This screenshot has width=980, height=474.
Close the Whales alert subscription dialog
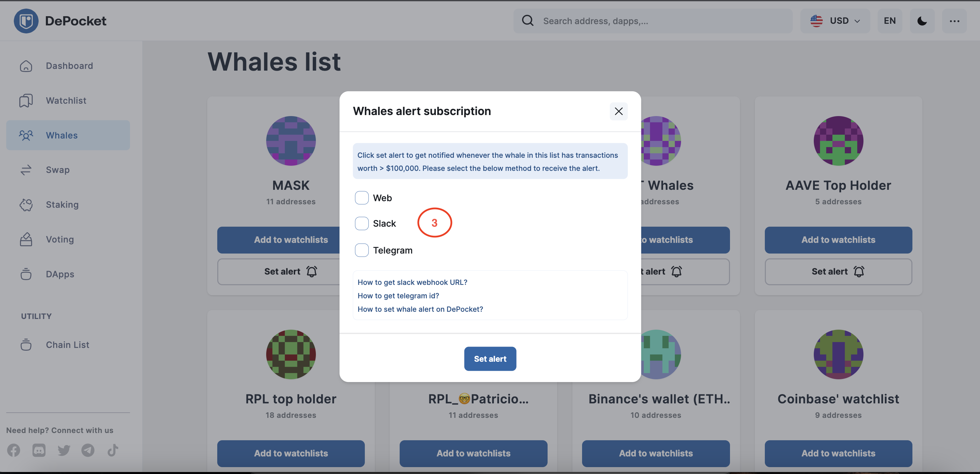(x=618, y=111)
